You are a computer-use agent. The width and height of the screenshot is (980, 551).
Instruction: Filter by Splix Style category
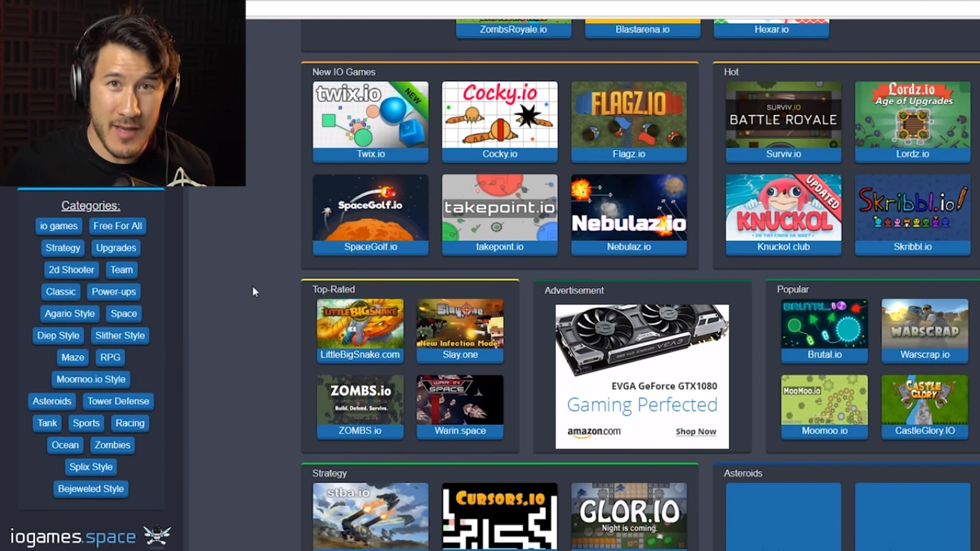[91, 466]
